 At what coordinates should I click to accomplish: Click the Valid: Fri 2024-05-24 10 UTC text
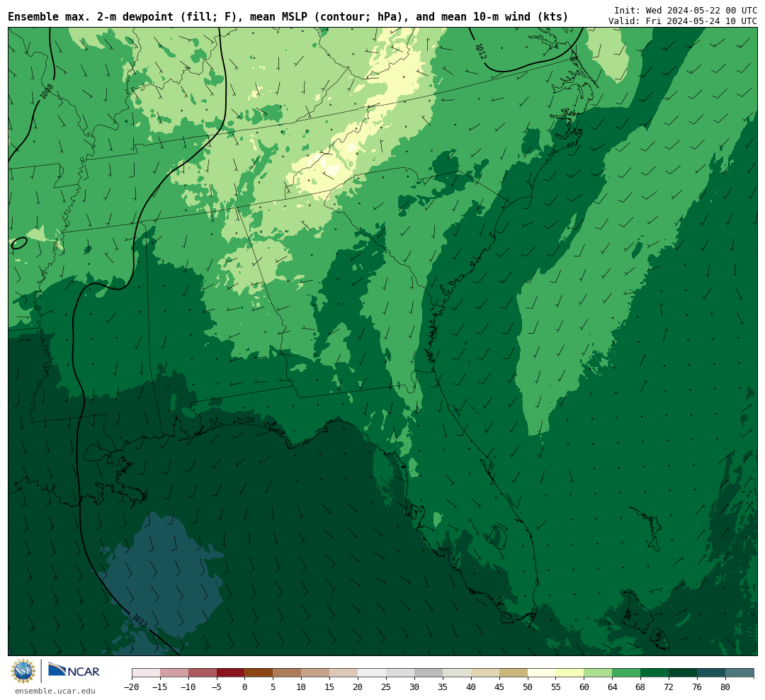pos(683,21)
